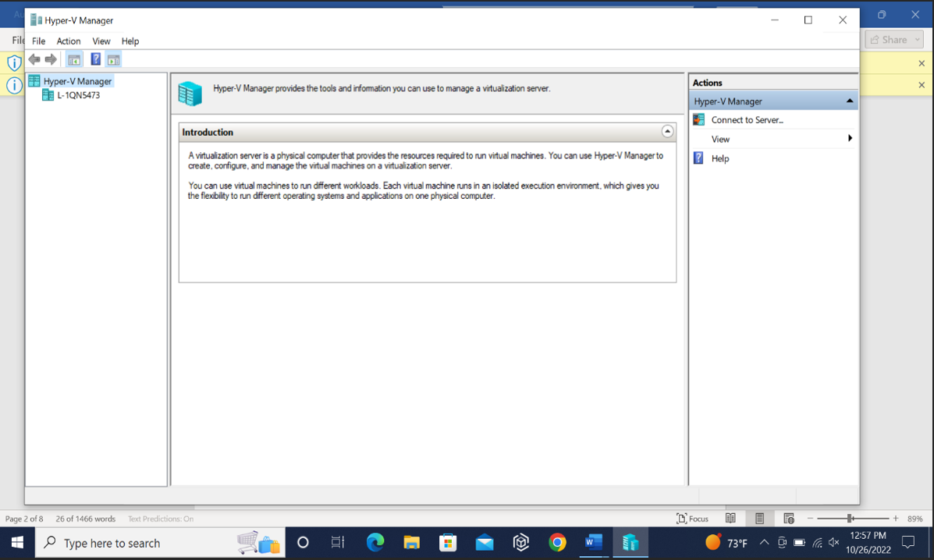Click info icon on Word message bar
This screenshot has height=560, width=934.
[x=14, y=85]
